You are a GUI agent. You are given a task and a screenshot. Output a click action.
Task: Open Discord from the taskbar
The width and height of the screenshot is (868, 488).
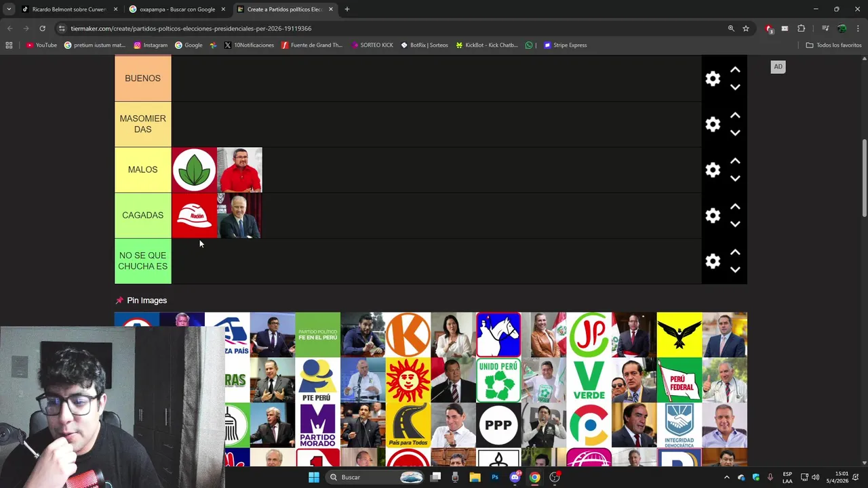[x=515, y=477]
